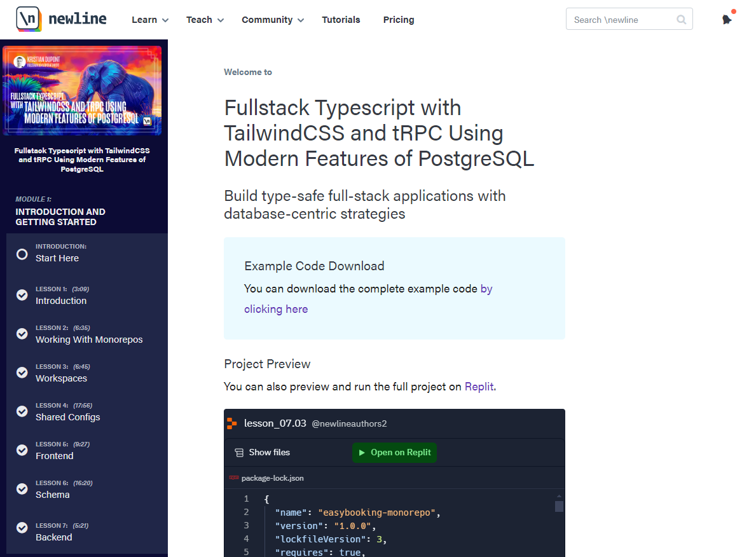The width and height of the screenshot is (756, 557).
Task: Toggle checkmark for Schema lesson
Action: tap(22, 488)
